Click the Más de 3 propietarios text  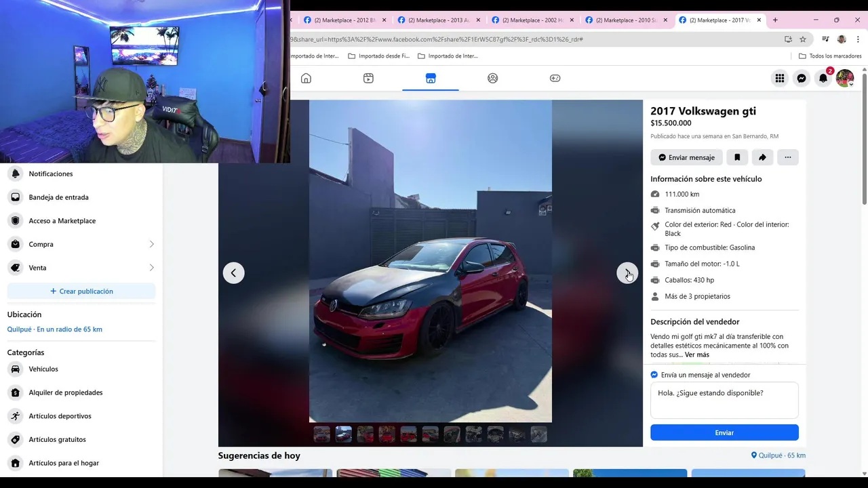(x=697, y=296)
